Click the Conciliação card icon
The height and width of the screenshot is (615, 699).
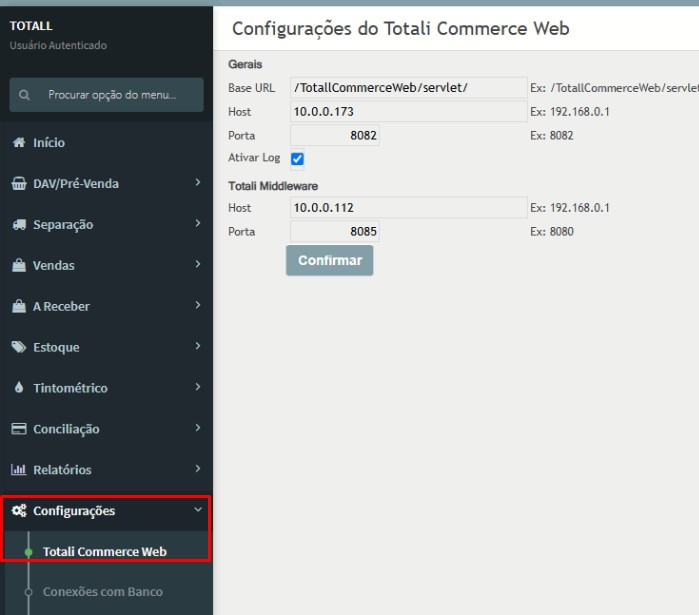(19, 429)
